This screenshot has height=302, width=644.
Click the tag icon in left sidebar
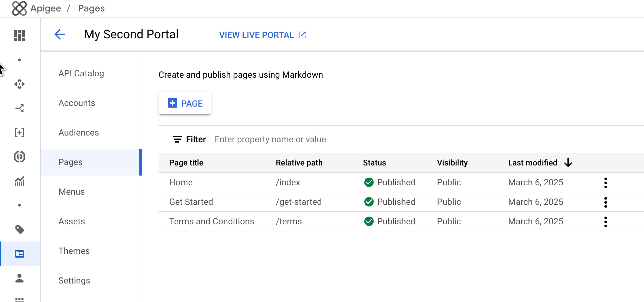[19, 230]
